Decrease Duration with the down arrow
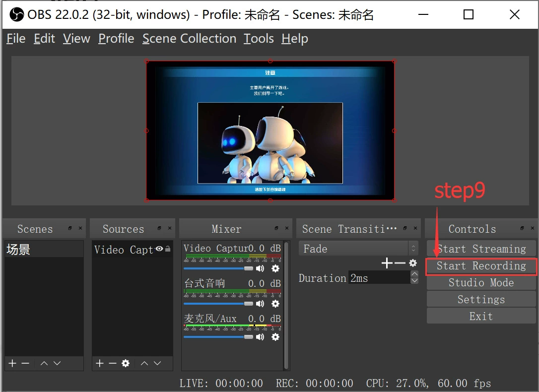539x392 pixels. pyautogui.click(x=414, y=280)
